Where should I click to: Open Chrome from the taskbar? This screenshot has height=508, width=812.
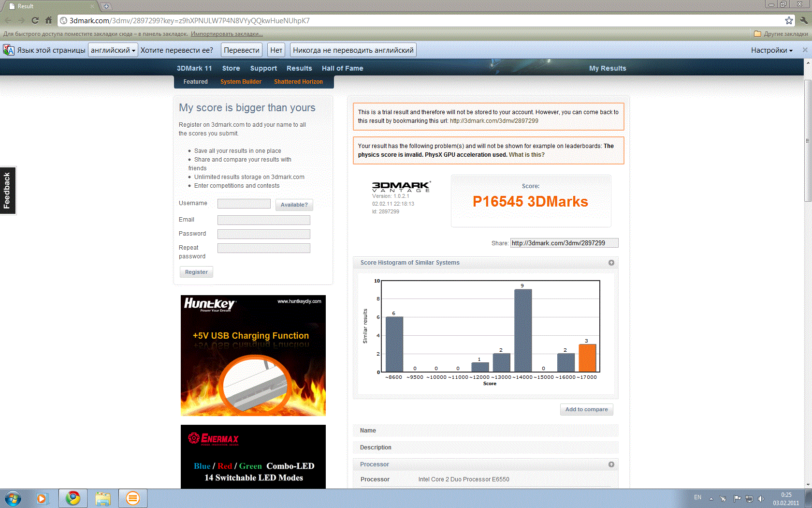click(x=73, y=498)
